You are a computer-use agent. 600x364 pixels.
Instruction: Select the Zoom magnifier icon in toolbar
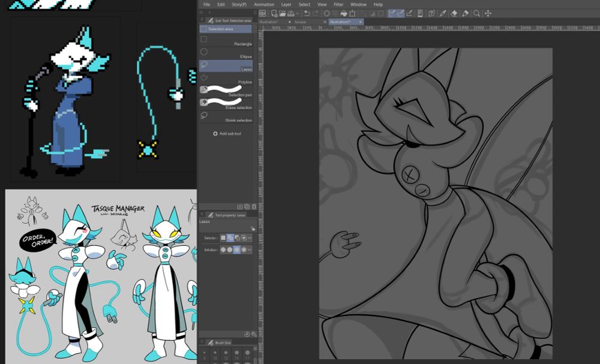(476, 13)
